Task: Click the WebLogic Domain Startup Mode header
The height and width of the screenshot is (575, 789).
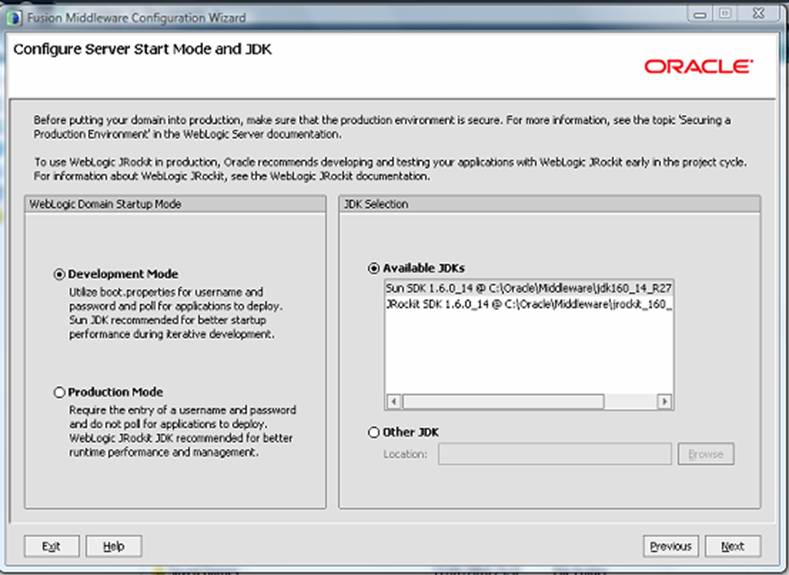Action: click(175, 204)
